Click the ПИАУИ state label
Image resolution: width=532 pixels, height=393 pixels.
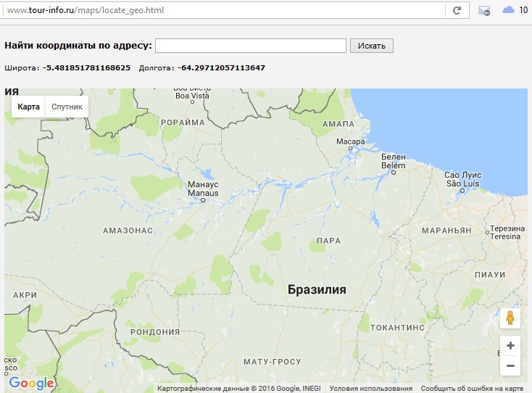pyautogui.click(x=490, y=275)
